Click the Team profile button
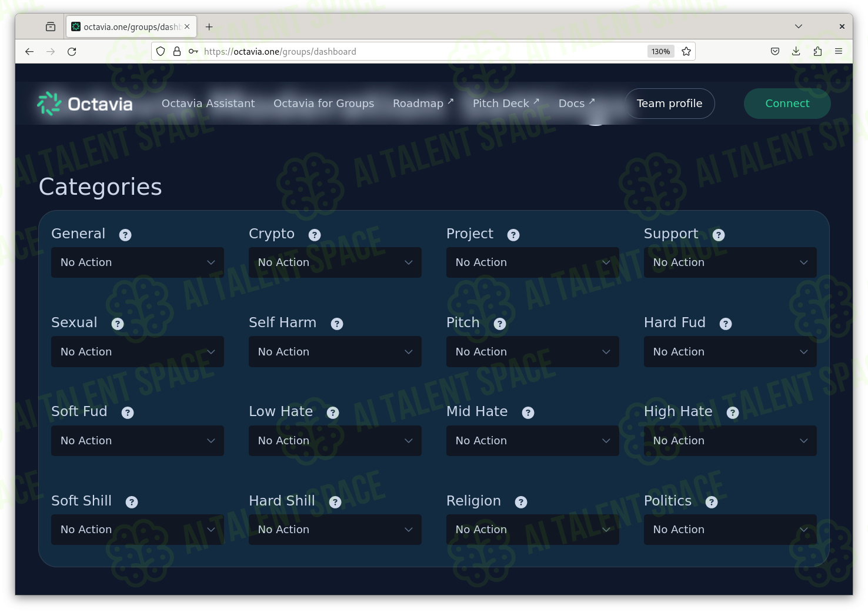This screenshot has width=868, height=612. pos(670,104)
